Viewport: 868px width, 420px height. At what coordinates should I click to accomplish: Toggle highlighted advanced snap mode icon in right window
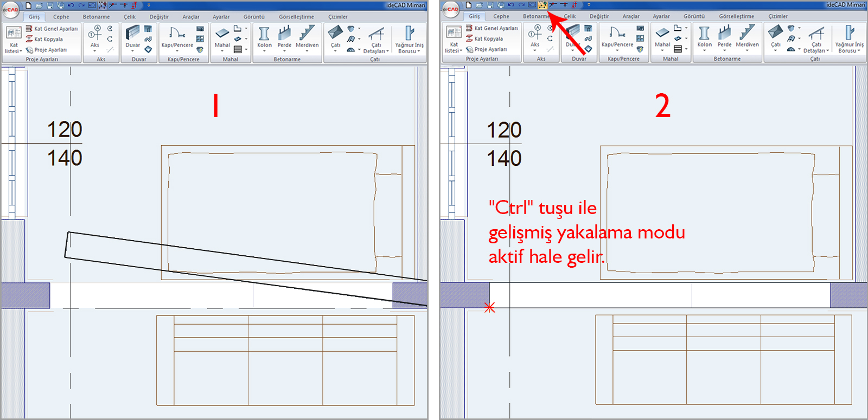pyautogui.click(x=542, y=5)
